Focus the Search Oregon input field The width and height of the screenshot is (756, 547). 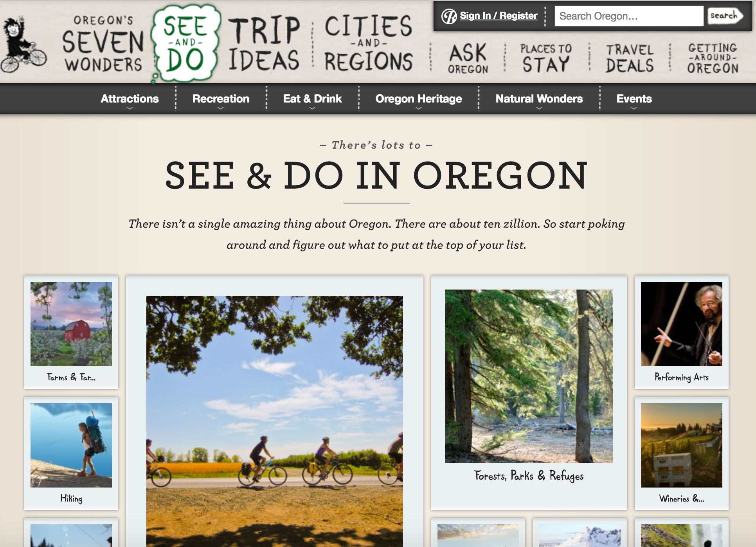[629, 16]
